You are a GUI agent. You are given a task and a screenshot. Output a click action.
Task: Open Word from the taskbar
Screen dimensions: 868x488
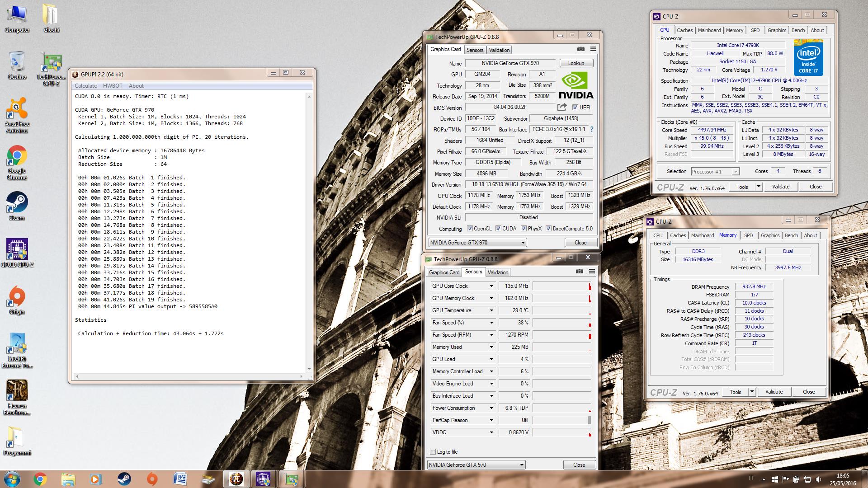180,479
